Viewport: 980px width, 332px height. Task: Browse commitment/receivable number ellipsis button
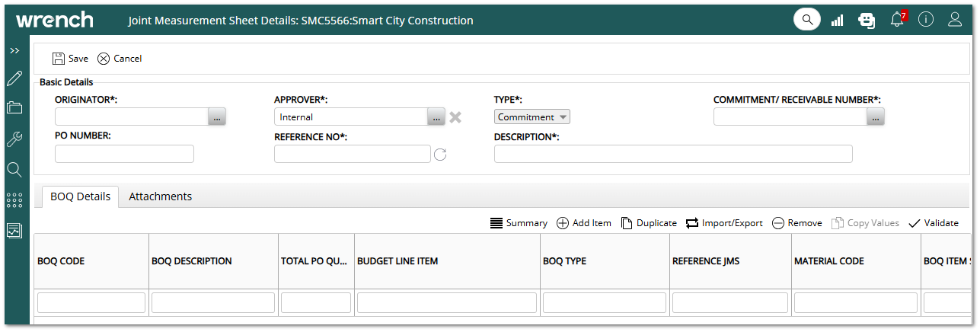876,117
